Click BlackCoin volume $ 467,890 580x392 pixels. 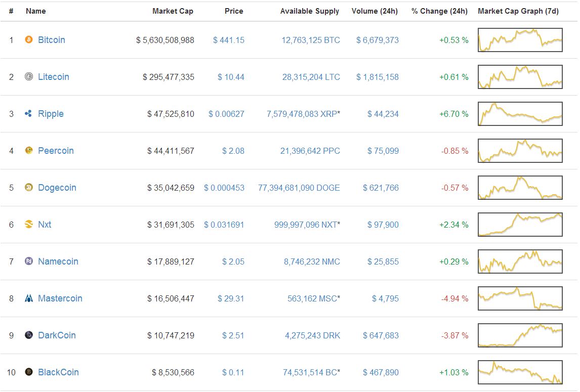point(381,372)
